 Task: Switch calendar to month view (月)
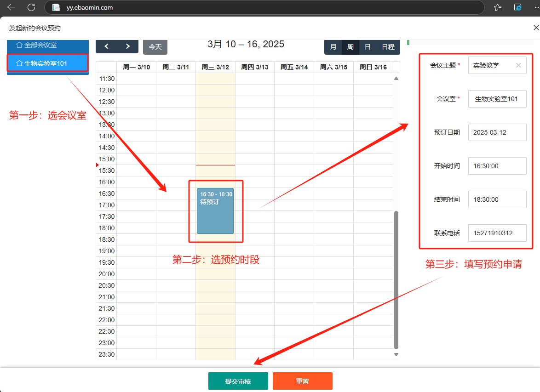click(333, 47)
